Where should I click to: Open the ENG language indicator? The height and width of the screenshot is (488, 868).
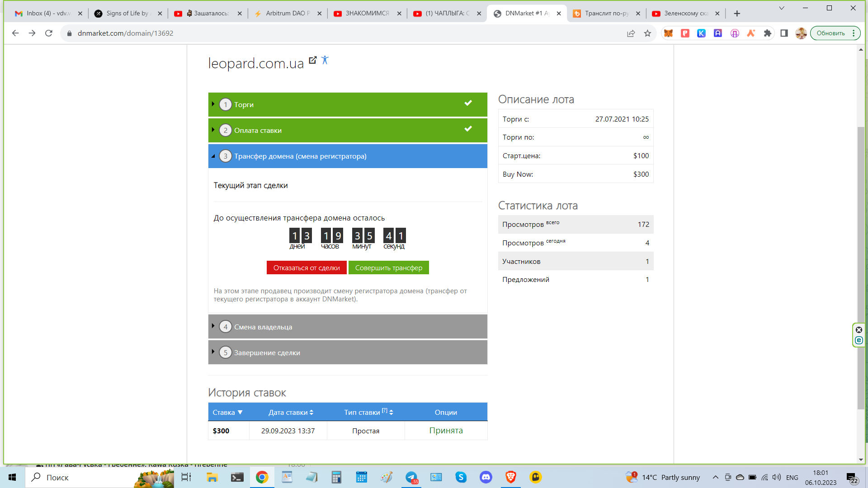(x=792, y=477)
